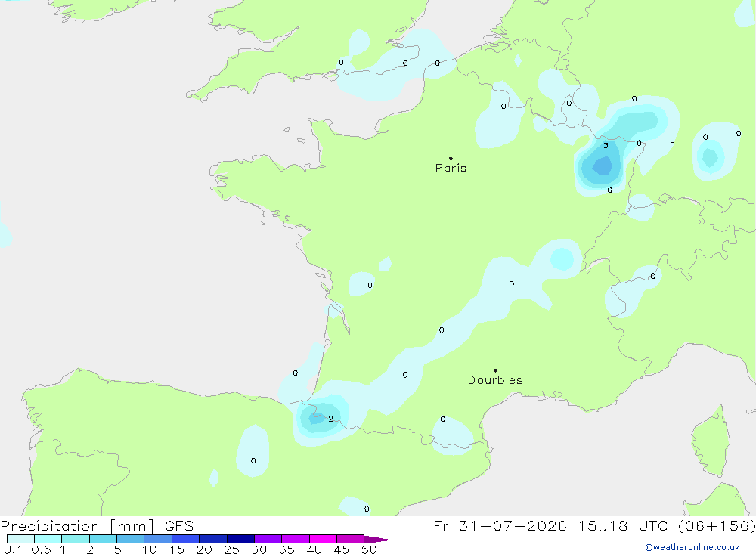Pick the 1–2 mm legend swatch
Image resolution: width=756 pixels, height=554 pixels.
[x=76, y=539]
